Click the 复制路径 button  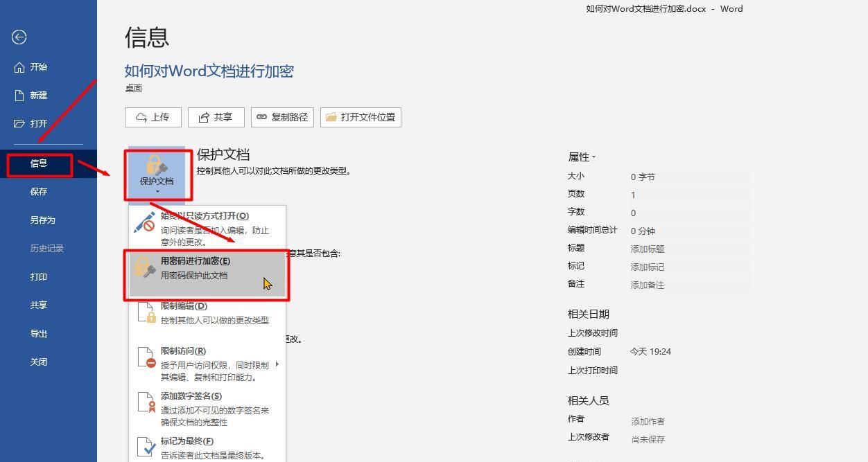point(282,117)
